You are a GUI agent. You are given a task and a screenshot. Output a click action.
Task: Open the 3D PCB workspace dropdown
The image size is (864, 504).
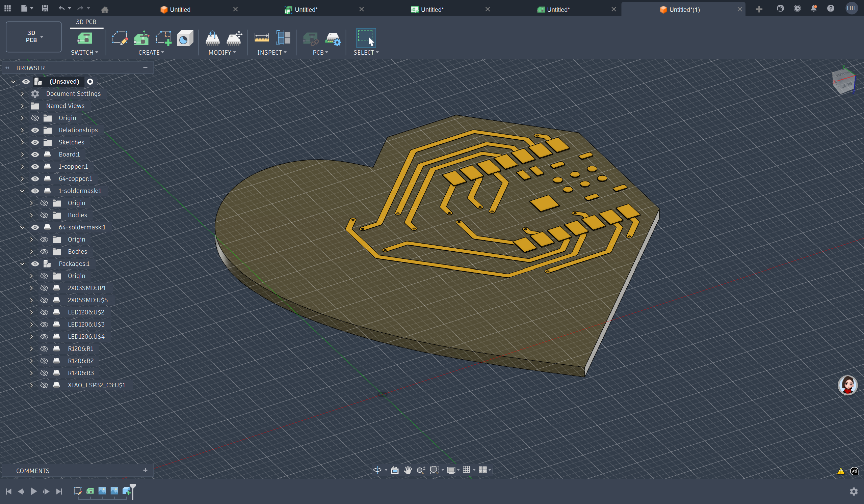(x=34, y=37)
